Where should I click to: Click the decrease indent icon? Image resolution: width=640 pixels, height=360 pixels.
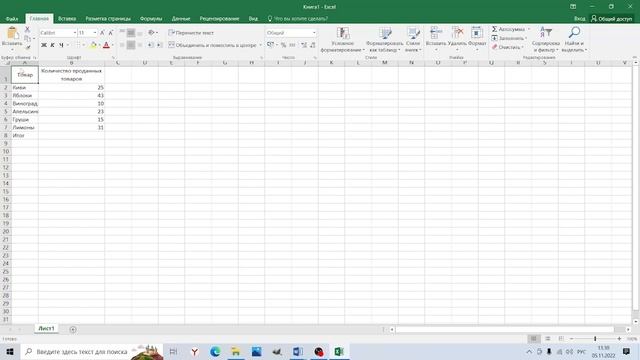(x=151, y=45)
